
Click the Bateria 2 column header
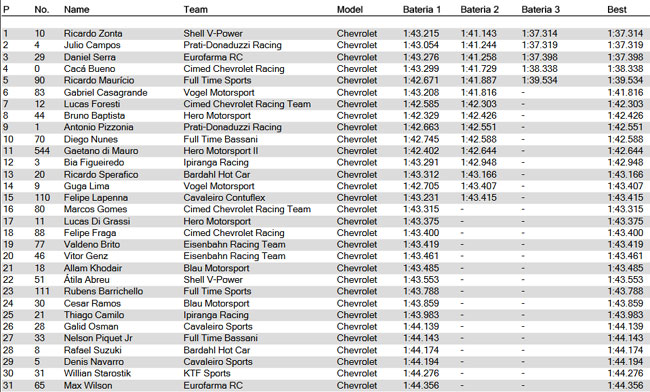[x=480, y=9]
